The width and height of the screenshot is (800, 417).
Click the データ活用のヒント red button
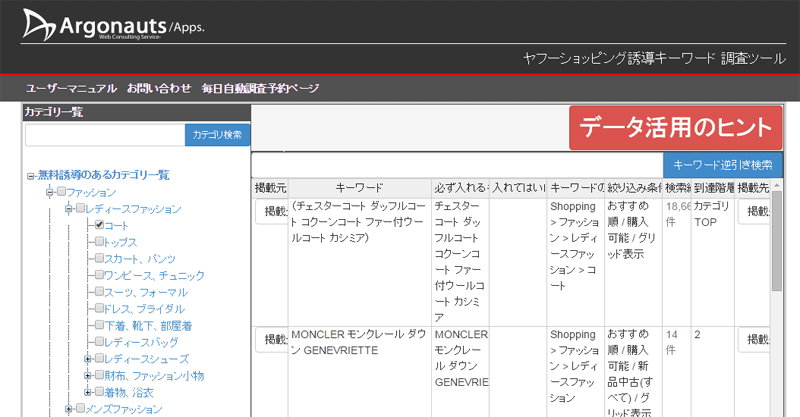[x=676, y=128]
